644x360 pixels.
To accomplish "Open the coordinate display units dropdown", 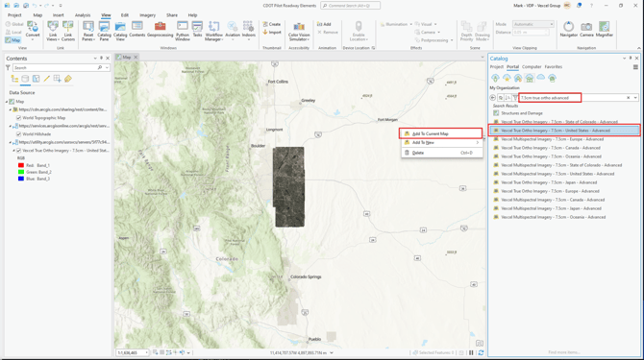I will [332, 352].
